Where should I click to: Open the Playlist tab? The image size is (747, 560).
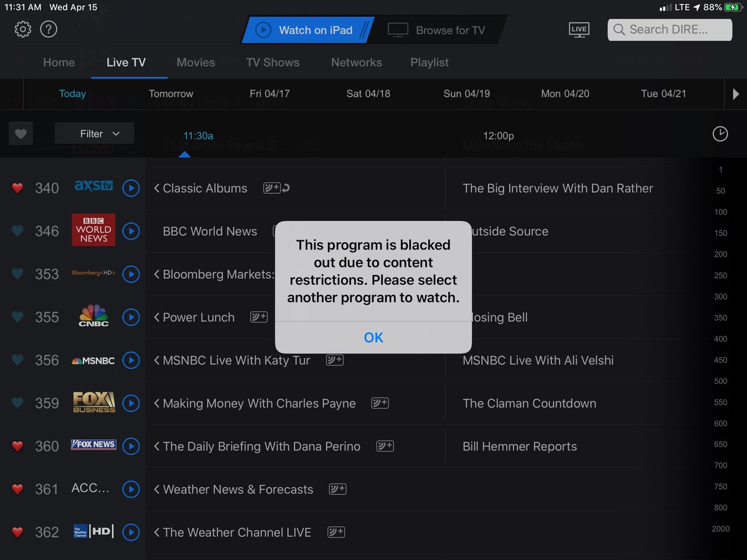click(x=430, y=62)
